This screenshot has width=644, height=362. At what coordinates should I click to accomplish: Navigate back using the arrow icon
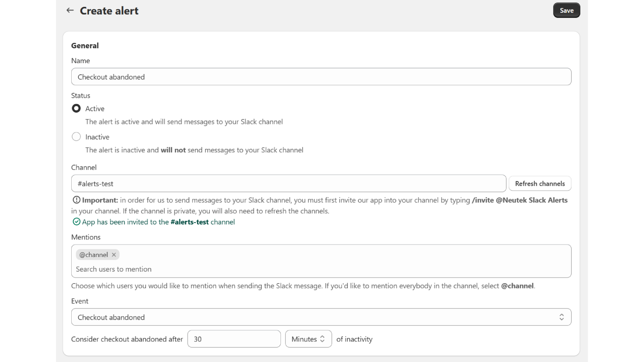(70, 10)
